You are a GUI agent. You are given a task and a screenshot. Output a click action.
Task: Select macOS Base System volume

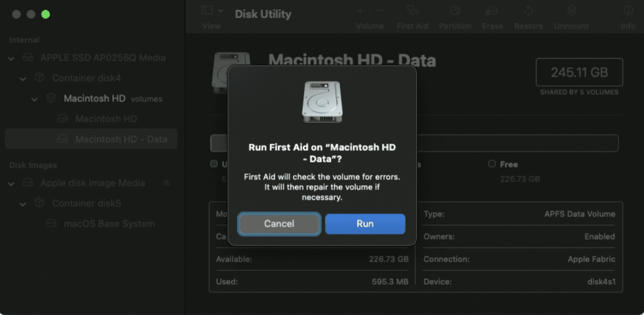[109, 223]
